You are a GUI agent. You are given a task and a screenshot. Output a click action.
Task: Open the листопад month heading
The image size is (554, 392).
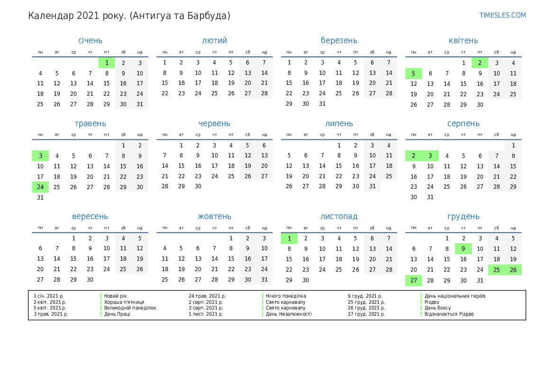coord(339,216)
